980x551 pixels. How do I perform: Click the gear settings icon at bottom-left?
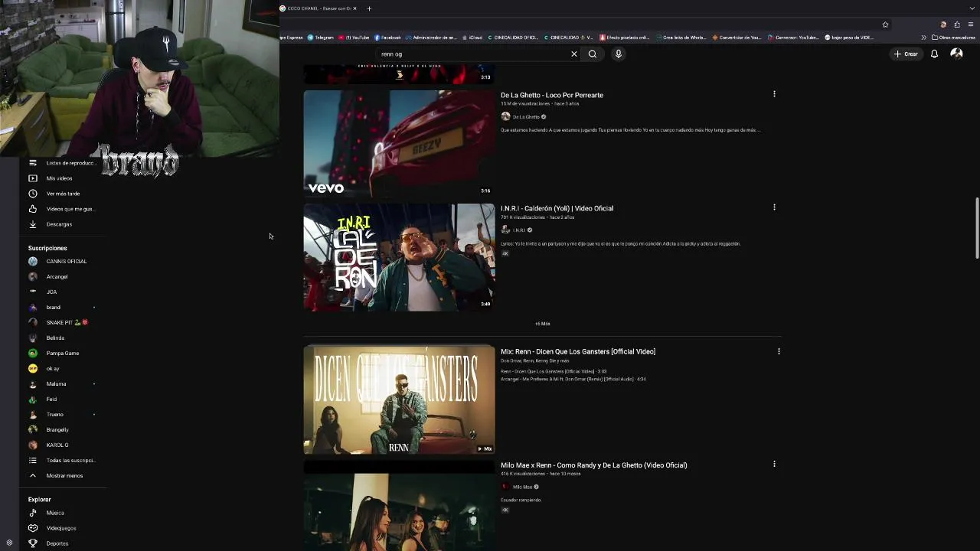pyautogui.click(x=9, y=543)
